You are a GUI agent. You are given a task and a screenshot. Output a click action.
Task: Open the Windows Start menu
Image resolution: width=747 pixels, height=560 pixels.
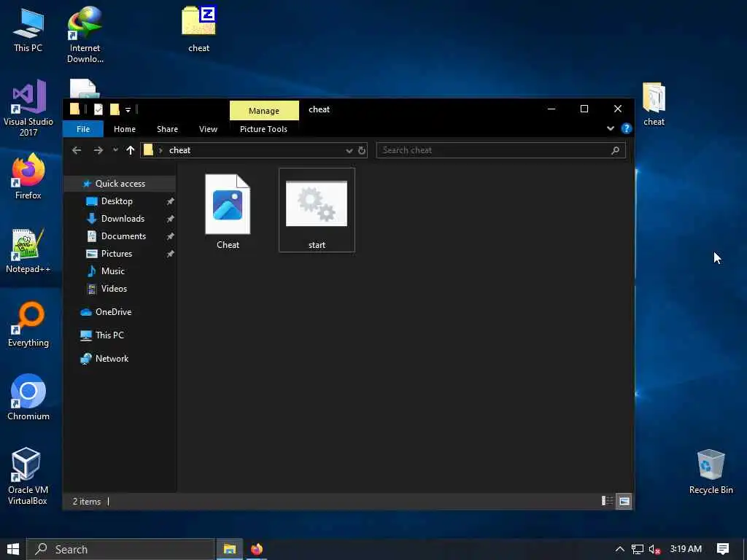13,549
